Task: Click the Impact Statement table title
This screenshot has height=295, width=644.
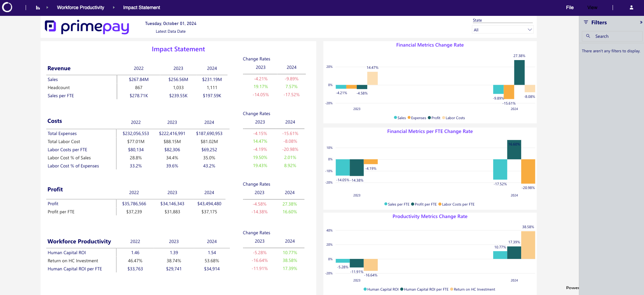Action: (x=178, y=49)
